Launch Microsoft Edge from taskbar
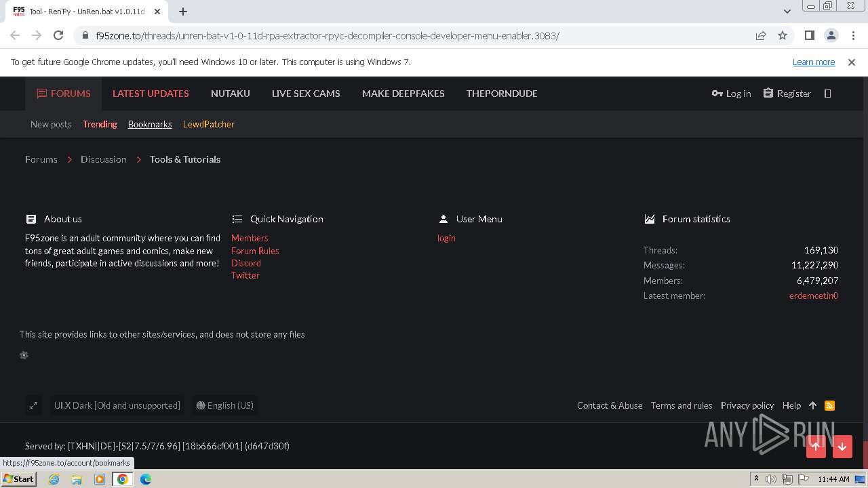 click(x=146, y=479)
